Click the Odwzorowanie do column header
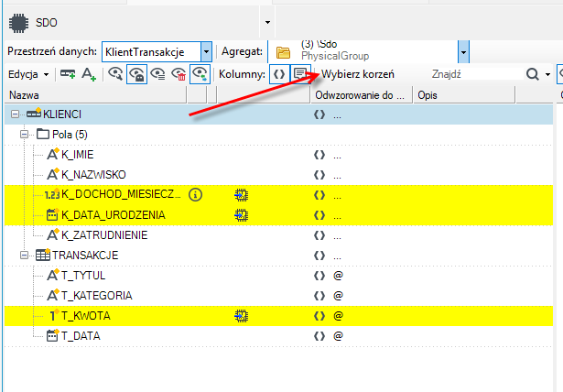 coord(362,95)
